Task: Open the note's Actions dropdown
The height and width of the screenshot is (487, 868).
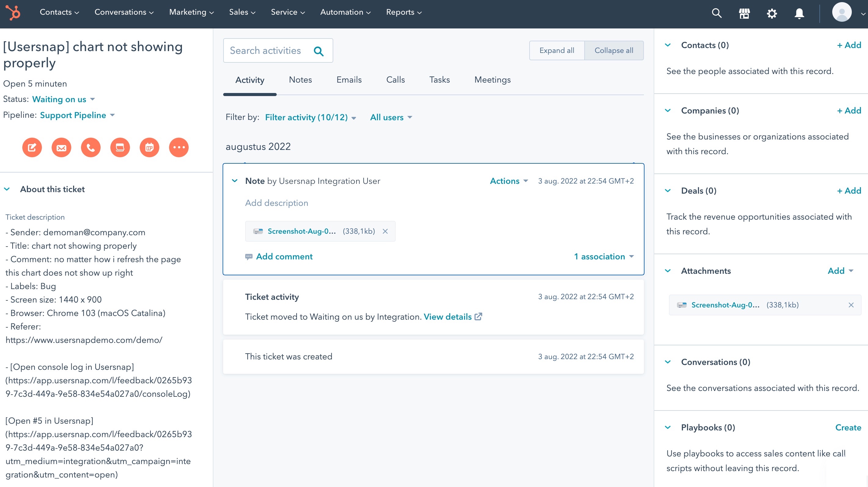Action: click(508, 181)
